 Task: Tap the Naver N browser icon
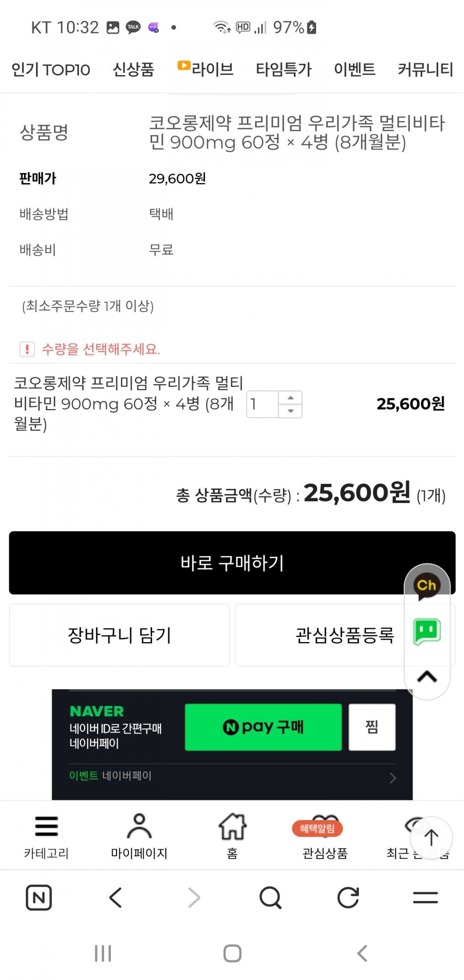[39, 898]
